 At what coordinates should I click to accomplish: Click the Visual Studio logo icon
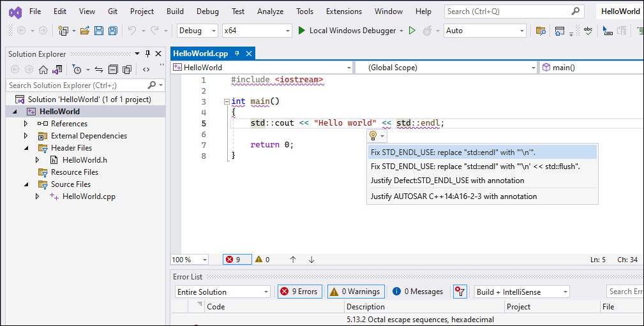[15, 12]
